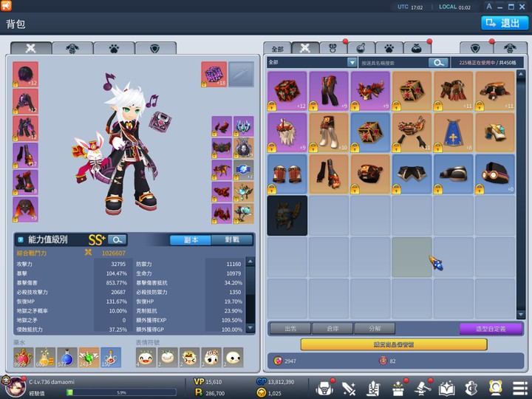Select the white hair wig +9 item
This screenshot has height=399, width=532.
click(287, 133)
